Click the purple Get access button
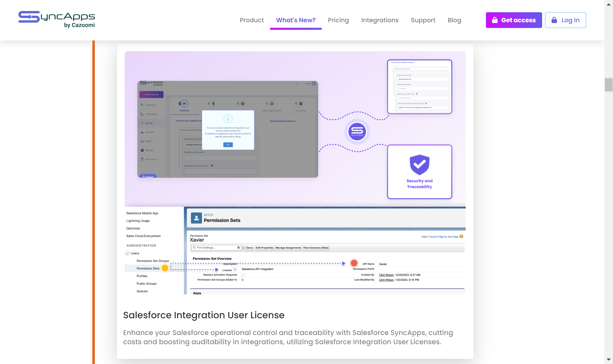Image resolution: width=613 pixels, height=364 pixels. tap(514, 20)
